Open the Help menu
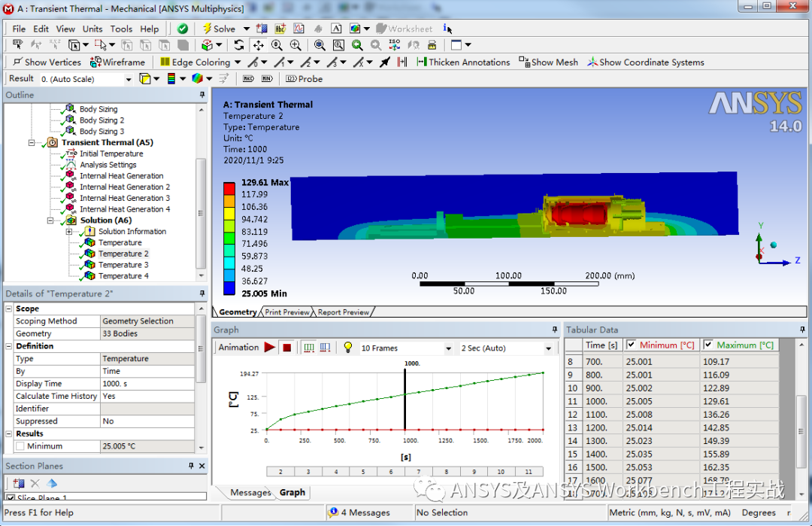 pyautogui.click(x=150, y=29)
